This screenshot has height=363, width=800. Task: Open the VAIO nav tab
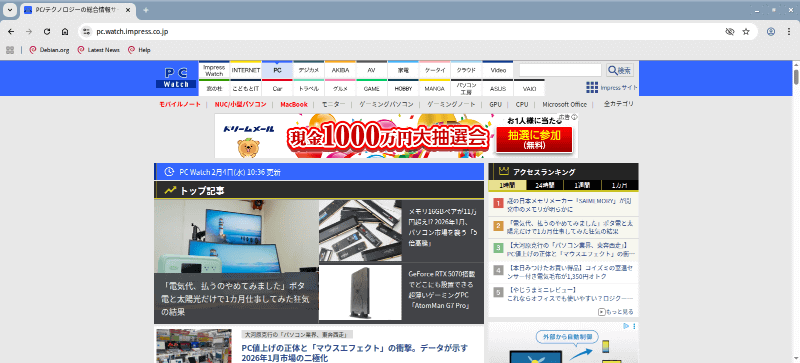click(x=529, y=88)
